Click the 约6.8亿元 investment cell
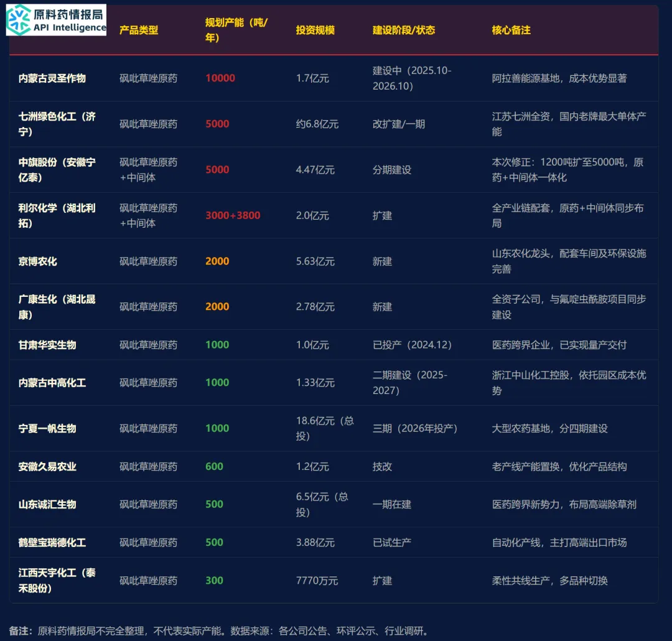The image size is (672, 641). point(317,124)
